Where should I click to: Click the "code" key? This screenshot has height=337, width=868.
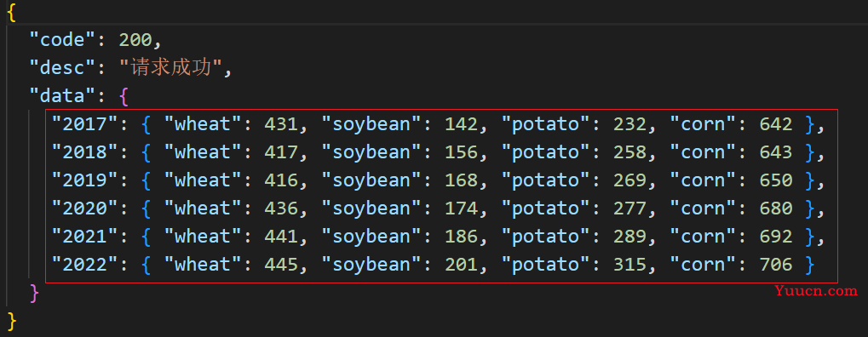pos(62,40)
